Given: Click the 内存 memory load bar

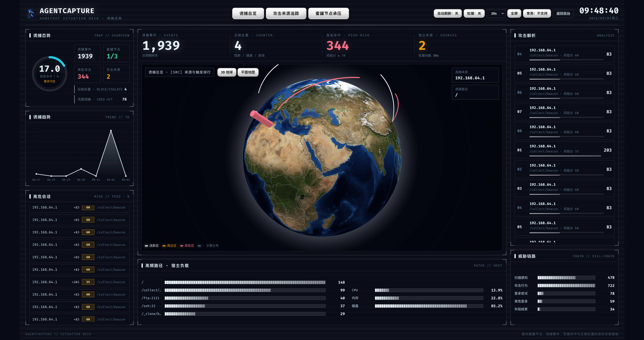Looking at the screenshot, I should coord(429,298).
